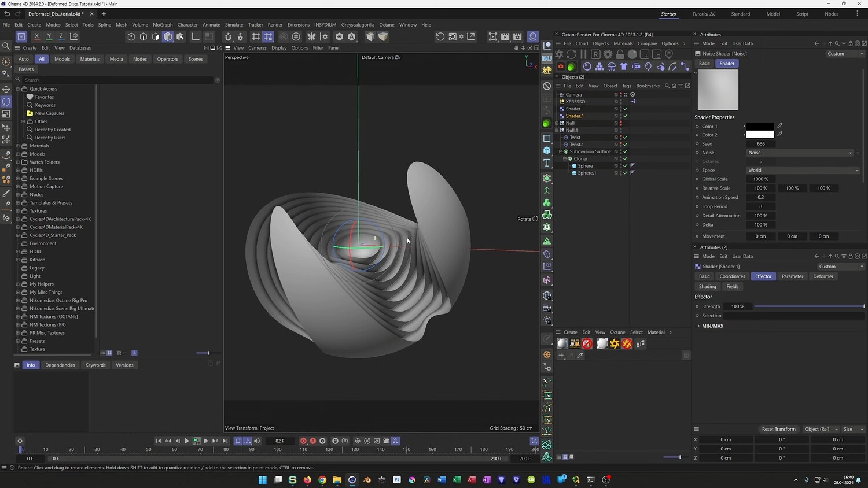Jump to the end of the timeline

click(225, 441)
